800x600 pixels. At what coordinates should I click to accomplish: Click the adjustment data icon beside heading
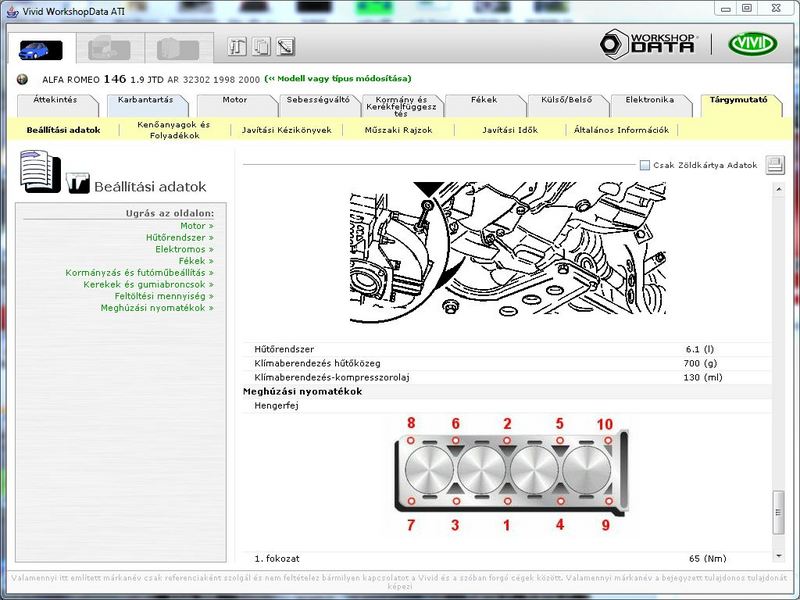click(78, 183)
